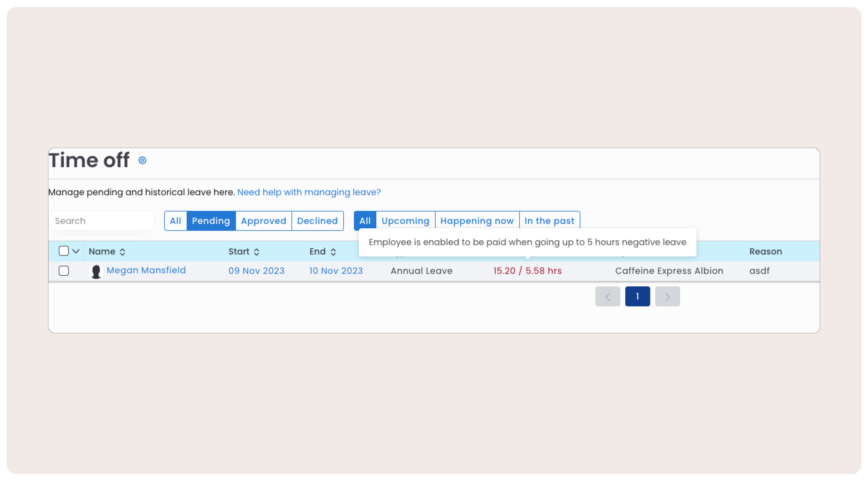Switch to Approved leave filter
The image size is (868, 481).
(263, 221)
